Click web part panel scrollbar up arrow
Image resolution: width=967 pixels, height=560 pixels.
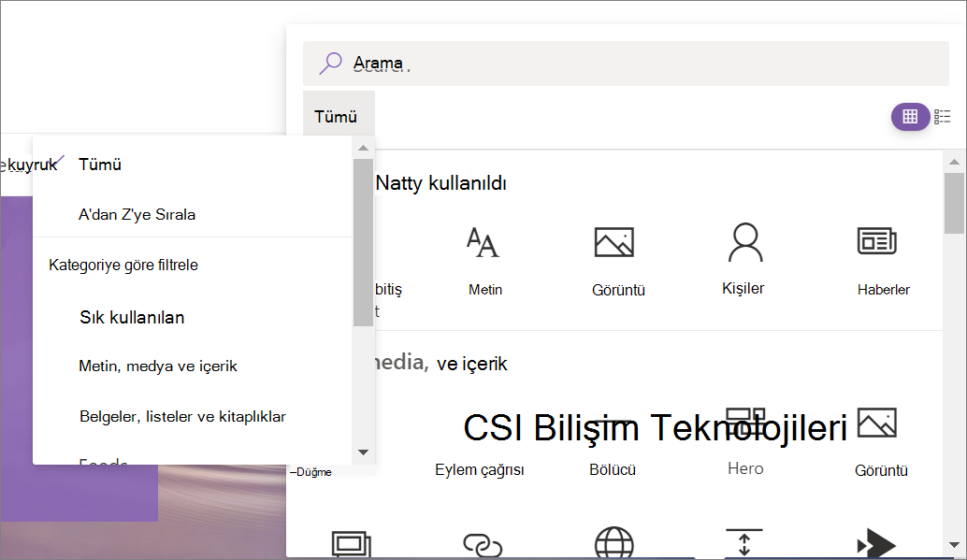(x=954, y=162)
